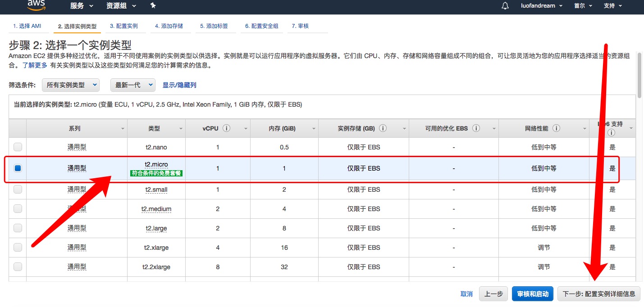Go to step 5. 添加标签 tab

click(214, 26)
